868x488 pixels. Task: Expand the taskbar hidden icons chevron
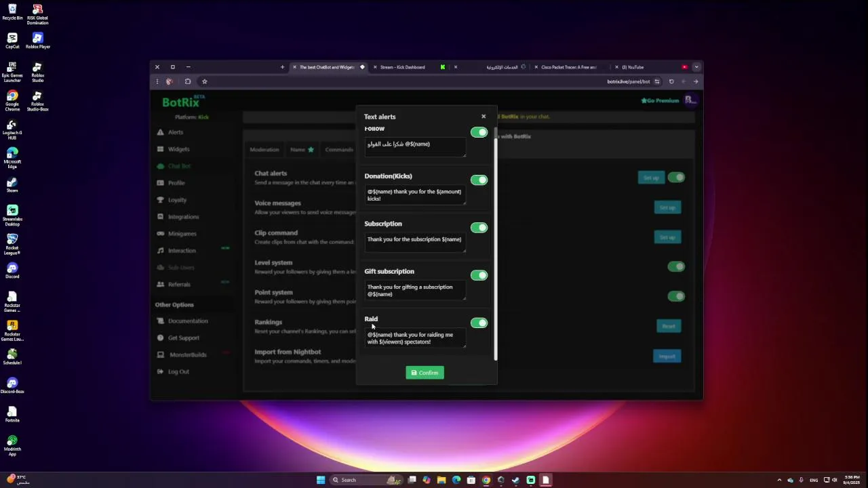click(779, 480)
